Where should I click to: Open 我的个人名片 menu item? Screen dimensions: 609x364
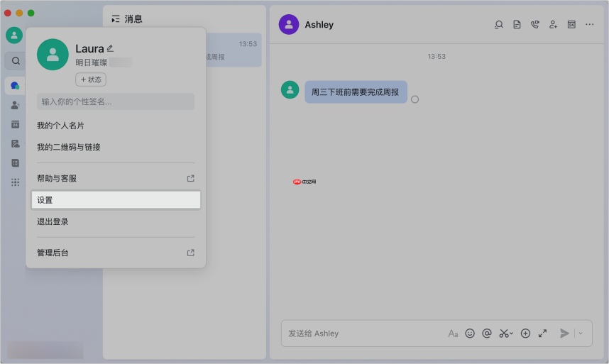coord(116,126)
